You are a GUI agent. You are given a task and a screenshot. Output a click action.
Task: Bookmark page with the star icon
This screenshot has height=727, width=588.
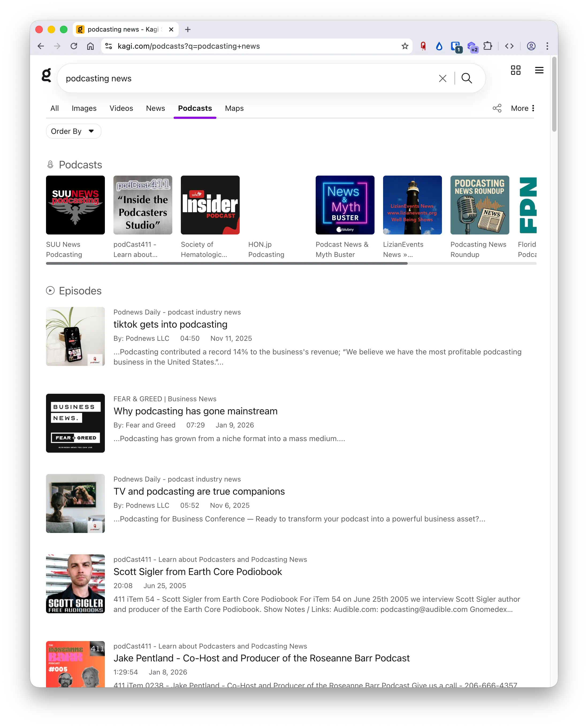pyautogui.click(x=405, y=46)
